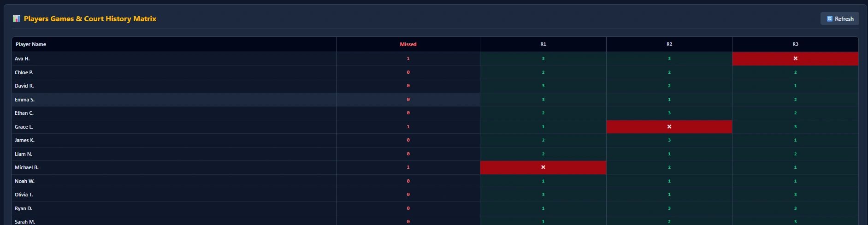Viewport: 868px width, 225px height.
Task: Select the R1 column header
Action: tap(543, 44)
